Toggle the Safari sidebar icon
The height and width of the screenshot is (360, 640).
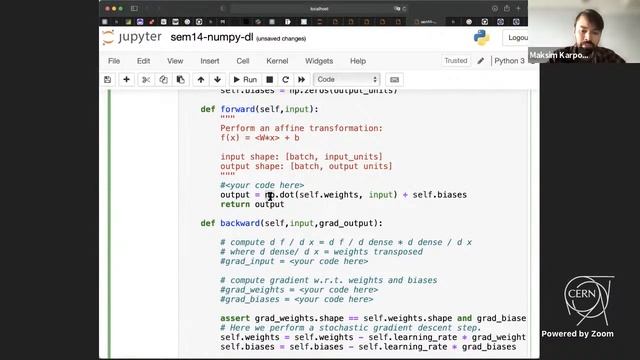[134, 9]
